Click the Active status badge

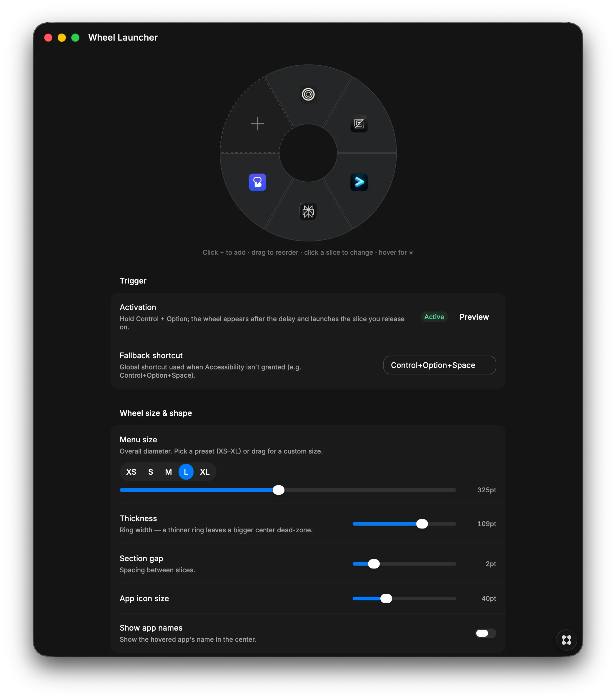434,317
